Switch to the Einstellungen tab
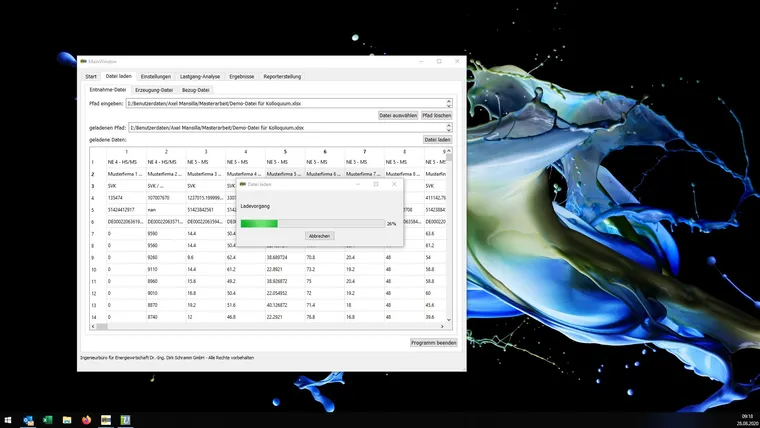The width and height of the screenshot is (760, 428). [155, 76]
